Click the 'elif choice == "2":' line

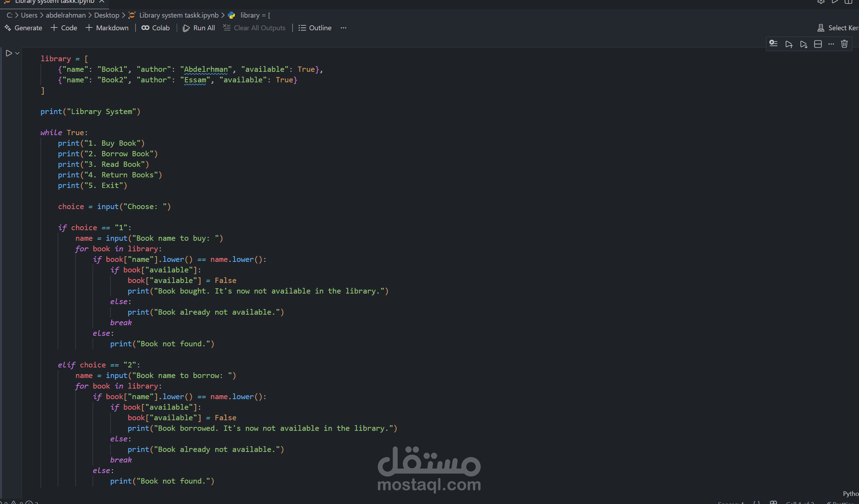coord(99,365)
